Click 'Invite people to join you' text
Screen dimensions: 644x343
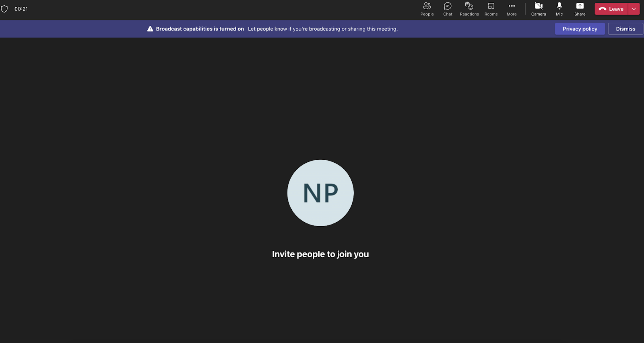coord(320,254)
